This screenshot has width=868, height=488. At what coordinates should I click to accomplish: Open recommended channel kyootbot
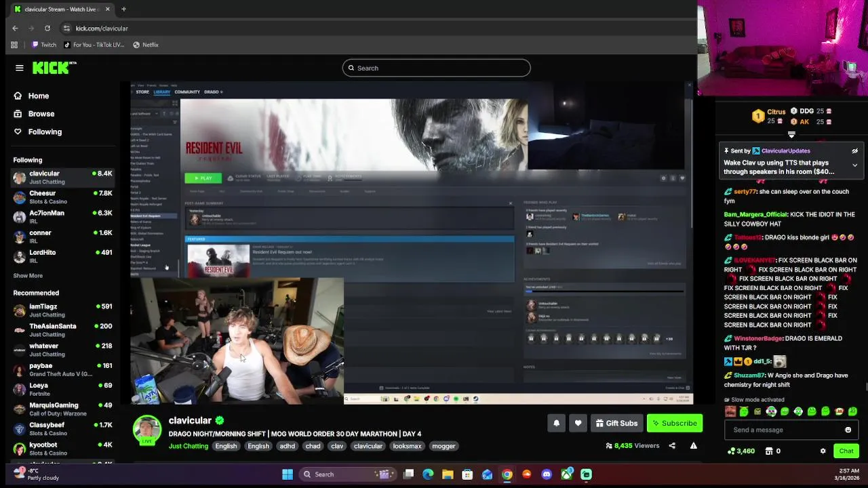[62, 449]
